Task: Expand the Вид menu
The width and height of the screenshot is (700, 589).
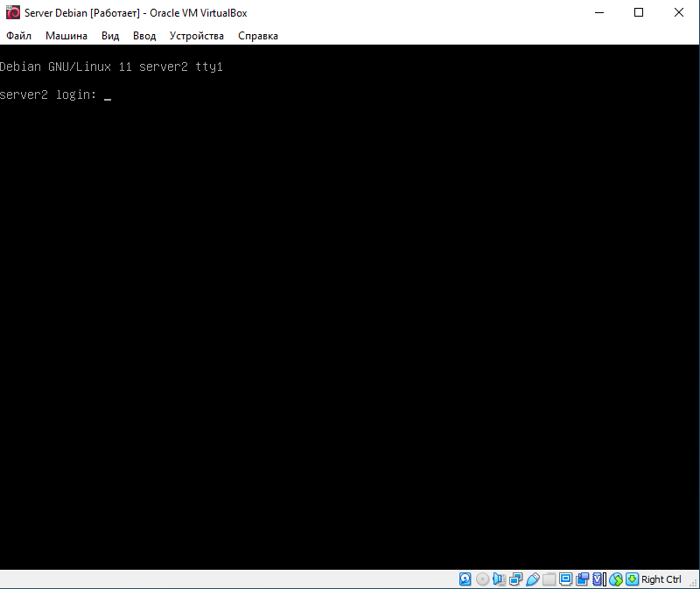Action: click(110, 36)
